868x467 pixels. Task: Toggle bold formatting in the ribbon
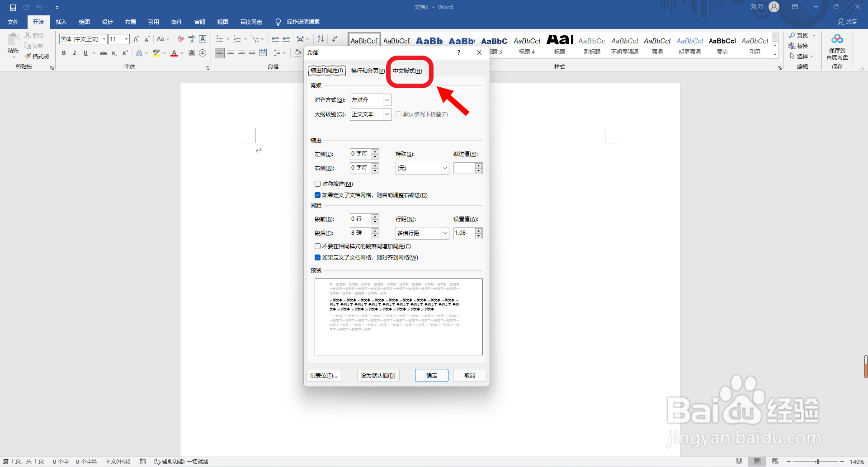[x=64, y=53]
